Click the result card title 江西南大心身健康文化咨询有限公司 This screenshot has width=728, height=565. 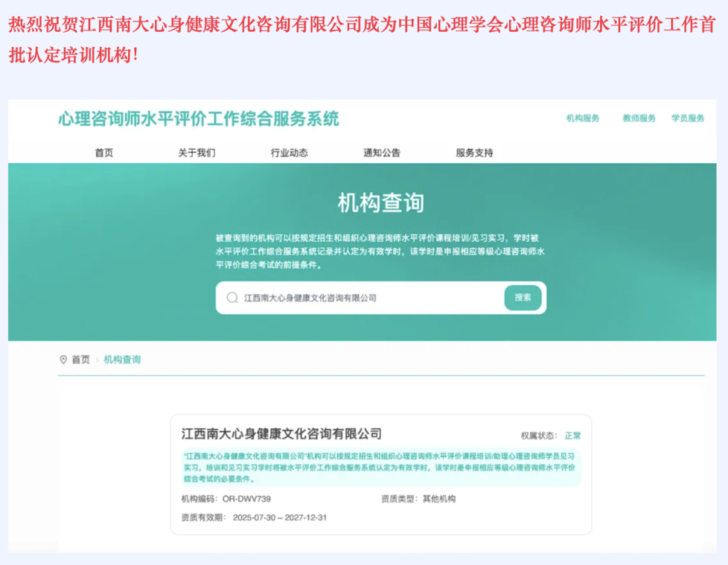[x=281, y=434]
